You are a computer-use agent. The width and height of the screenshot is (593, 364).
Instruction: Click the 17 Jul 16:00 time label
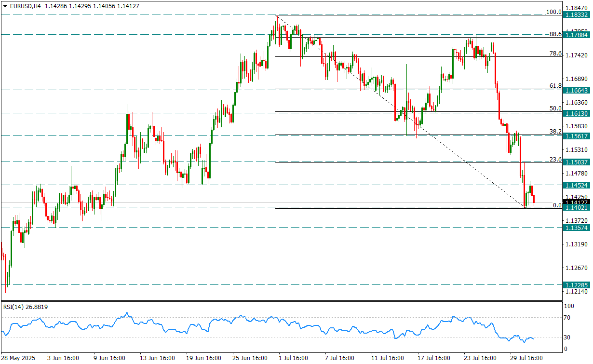[x=433, y=358]
